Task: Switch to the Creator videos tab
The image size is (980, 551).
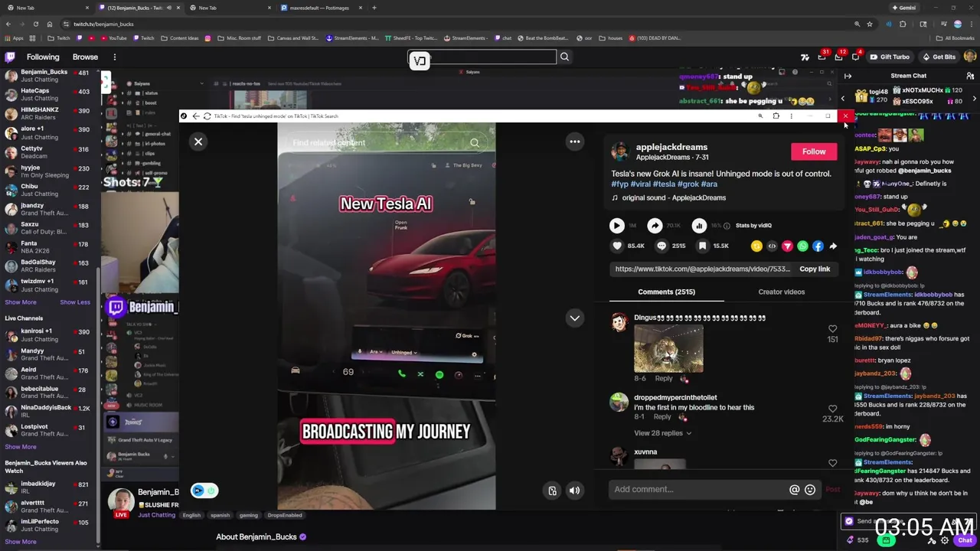Action: [782, 292]
